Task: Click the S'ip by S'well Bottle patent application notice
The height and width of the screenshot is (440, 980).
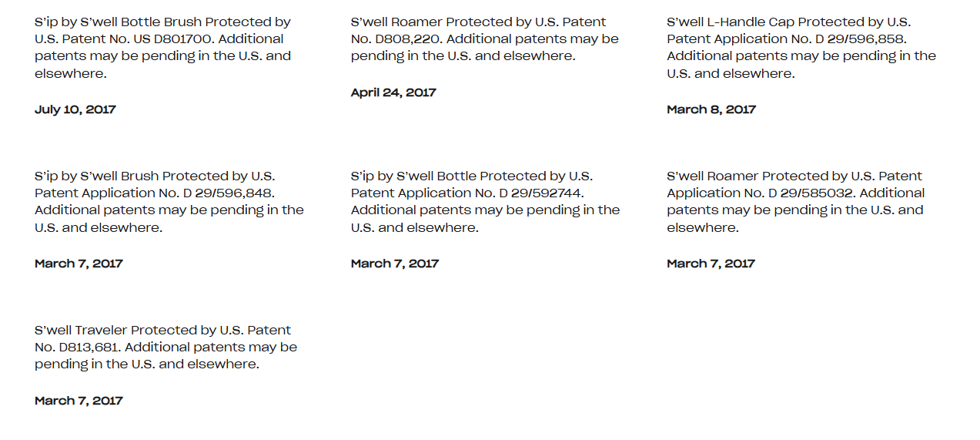Action: click(471, 176)
